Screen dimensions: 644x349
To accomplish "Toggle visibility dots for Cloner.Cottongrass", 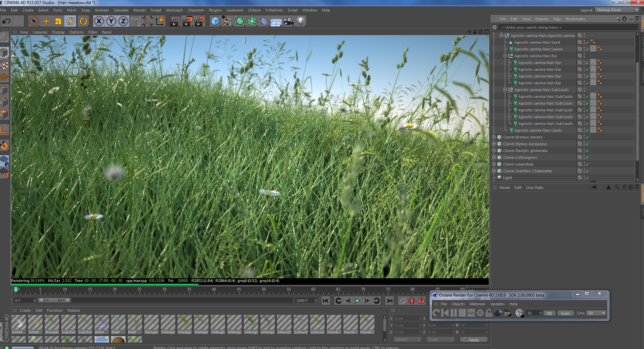I will (584, 157).
